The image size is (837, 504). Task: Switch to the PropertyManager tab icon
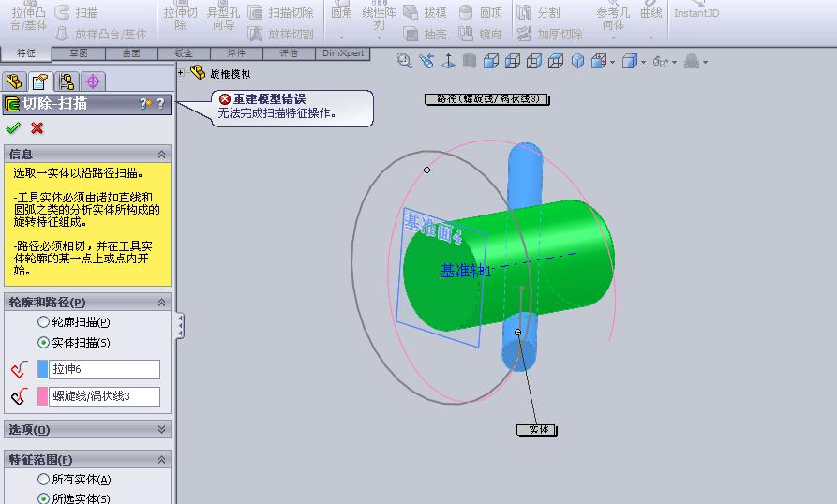click(x=40, y=82)
